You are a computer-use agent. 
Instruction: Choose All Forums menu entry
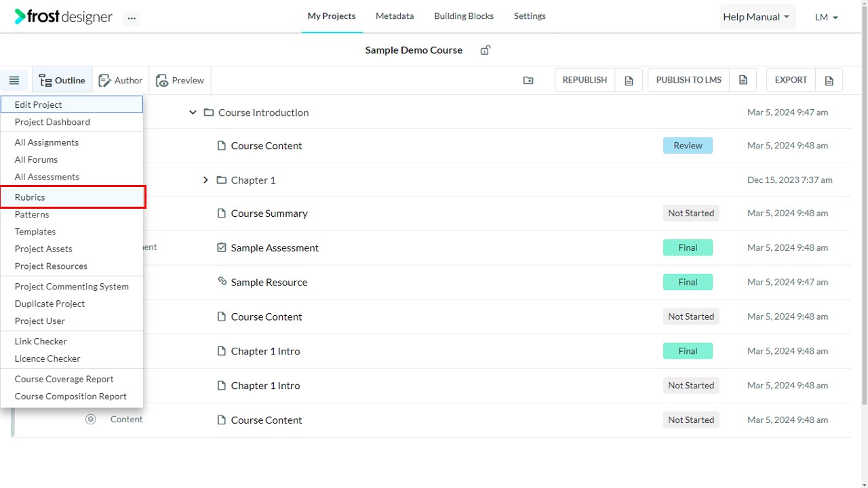point(72,160)
